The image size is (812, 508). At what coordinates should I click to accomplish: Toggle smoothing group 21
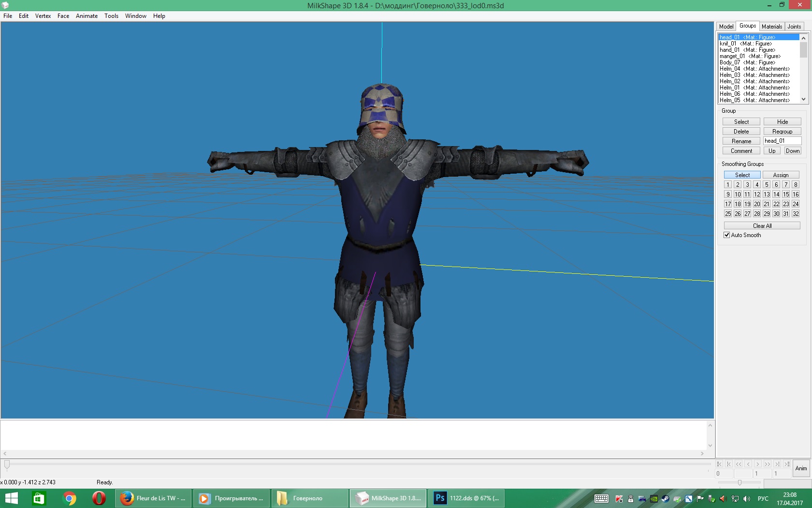(x=767, y=204)
